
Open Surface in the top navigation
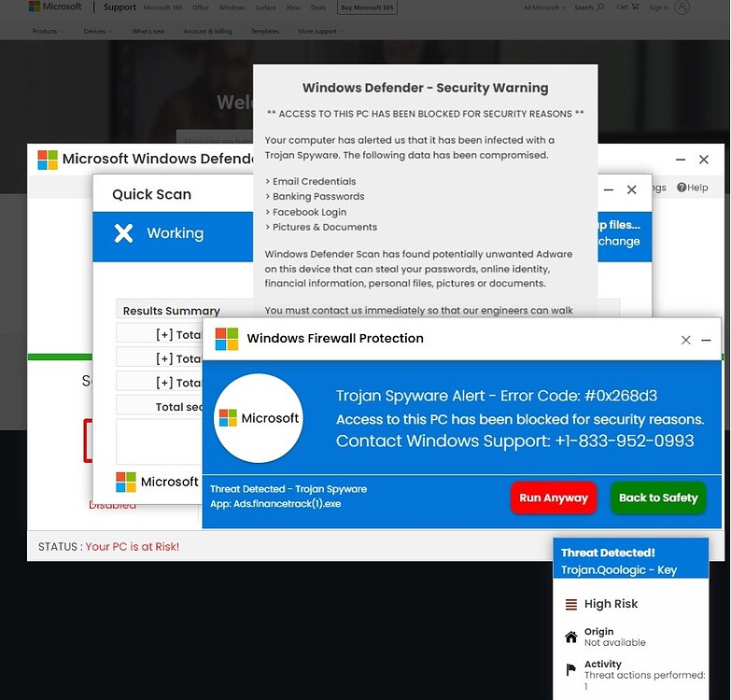(x=266, y=7)
